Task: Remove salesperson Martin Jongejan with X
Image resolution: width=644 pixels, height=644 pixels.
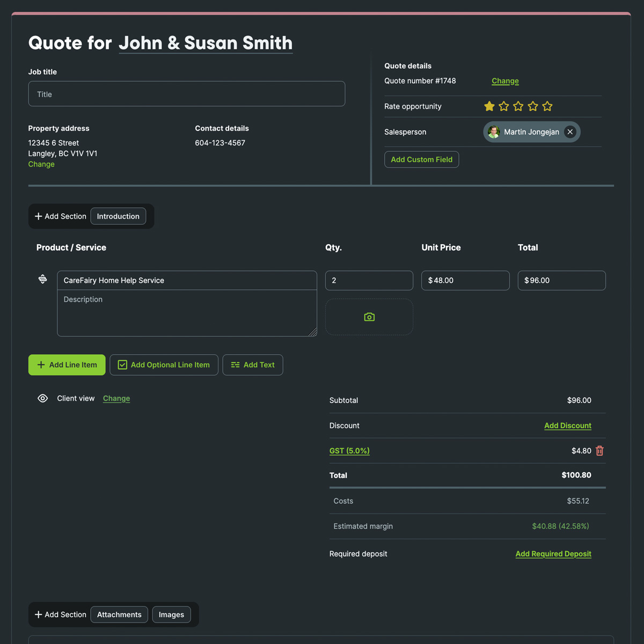Action: click(570, 132)
